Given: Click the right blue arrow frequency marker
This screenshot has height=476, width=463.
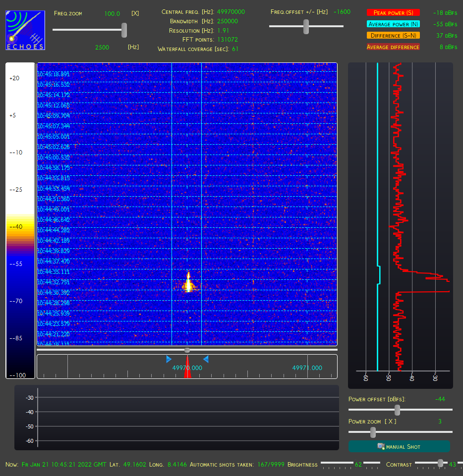Looking at the screenshot, I should pyautogui.click(x=206, y=360).
